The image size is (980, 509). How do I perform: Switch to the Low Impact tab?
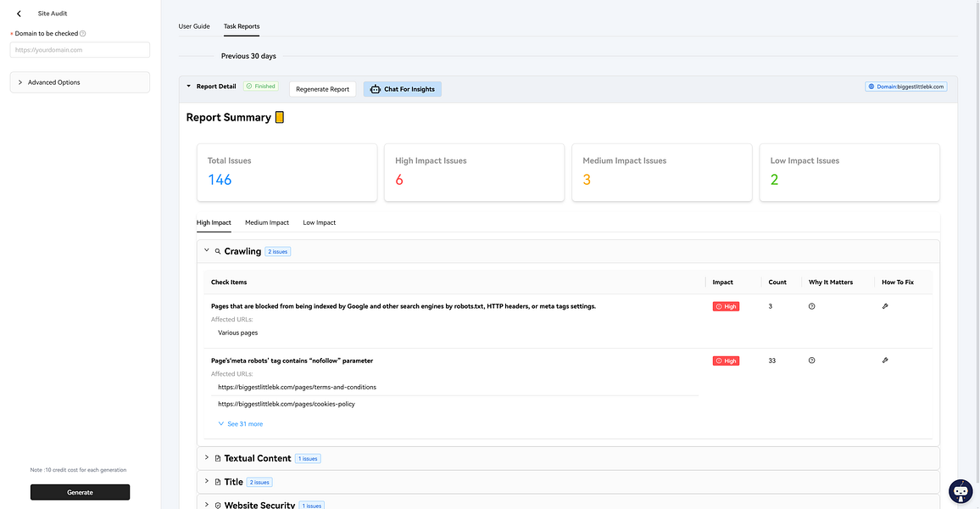click(x=320, y=222)
